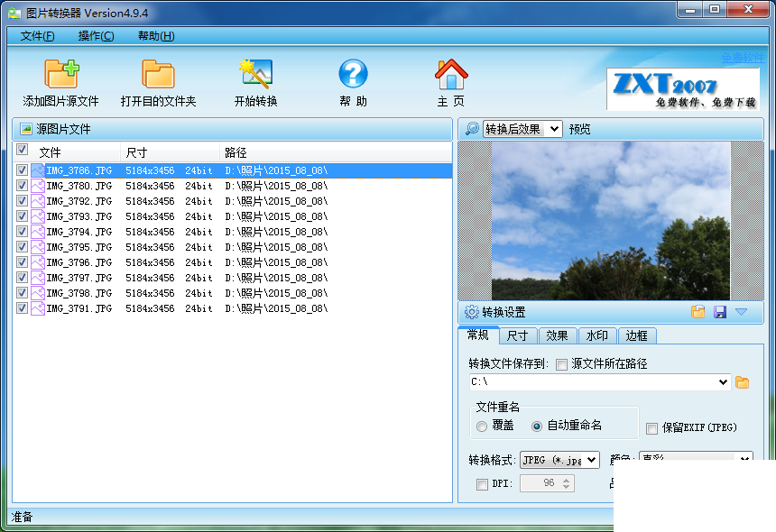Click the ZXT2007 logo banner

coord(683,89)
